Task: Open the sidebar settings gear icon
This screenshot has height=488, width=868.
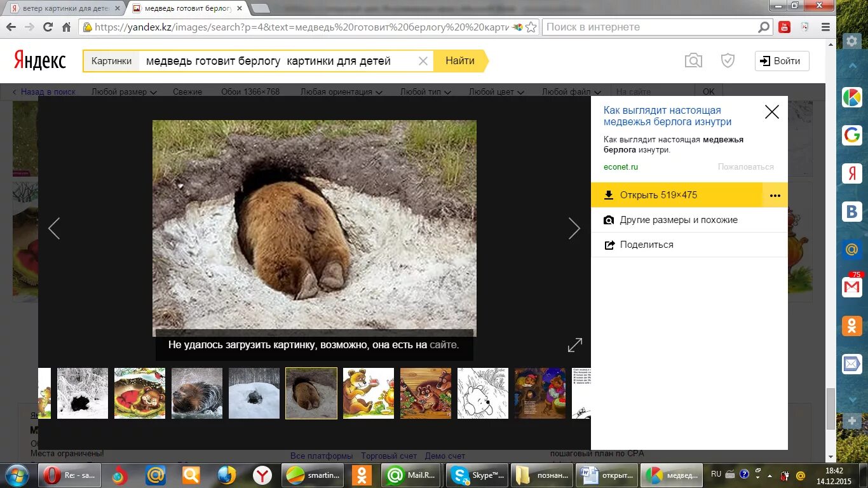Action: (x=851, y=41)
